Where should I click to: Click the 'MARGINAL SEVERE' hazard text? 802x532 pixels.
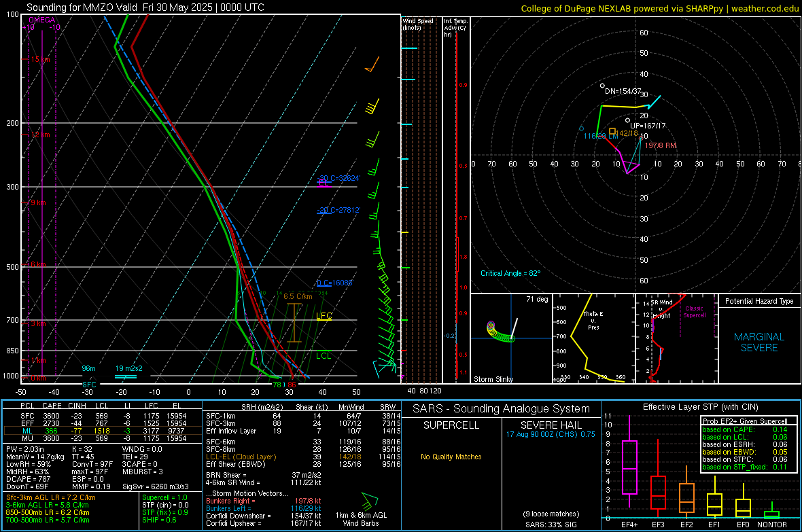[759, 342]
